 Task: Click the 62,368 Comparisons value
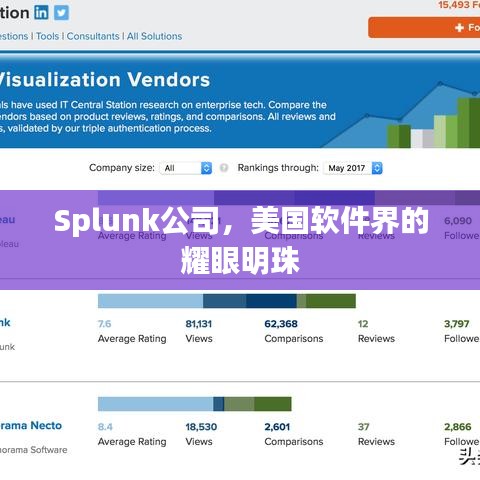coord(281,324)
